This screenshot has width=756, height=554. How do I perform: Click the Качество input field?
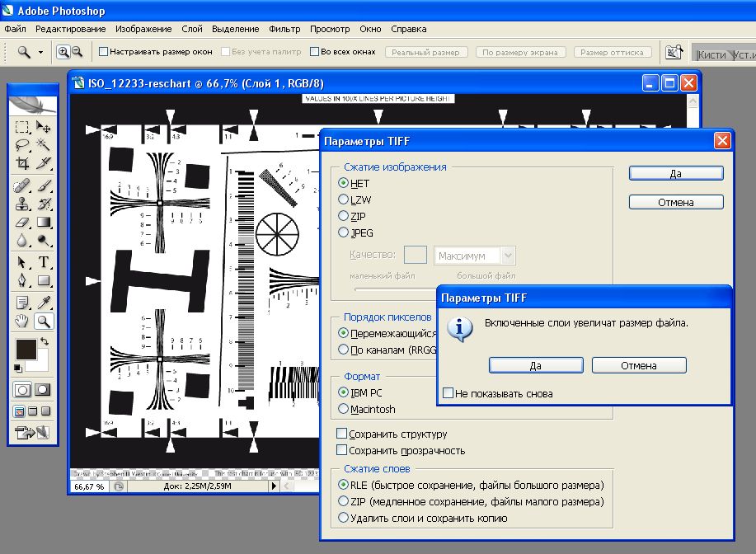[416, 255]
